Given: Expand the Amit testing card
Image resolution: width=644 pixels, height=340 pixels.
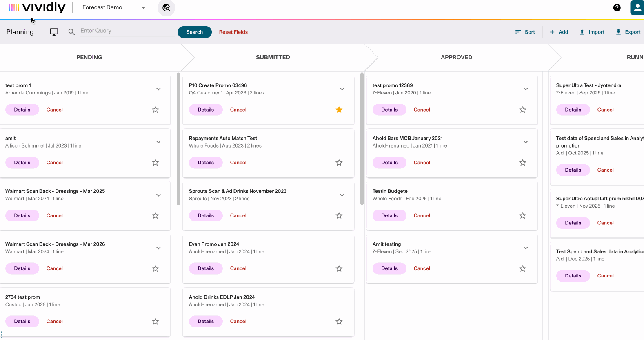Looking at the screenshot, I should [526, 248].
